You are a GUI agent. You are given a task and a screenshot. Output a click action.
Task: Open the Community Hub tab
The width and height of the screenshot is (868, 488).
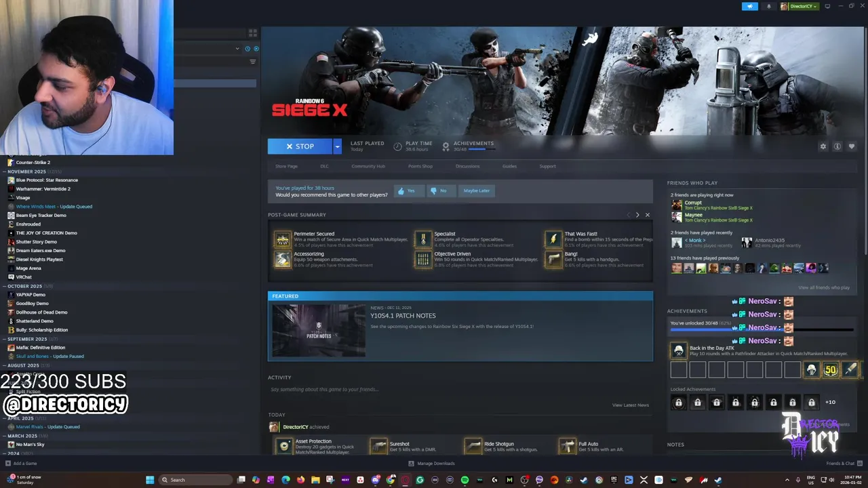pyautogui.click(x=368, y=166)
